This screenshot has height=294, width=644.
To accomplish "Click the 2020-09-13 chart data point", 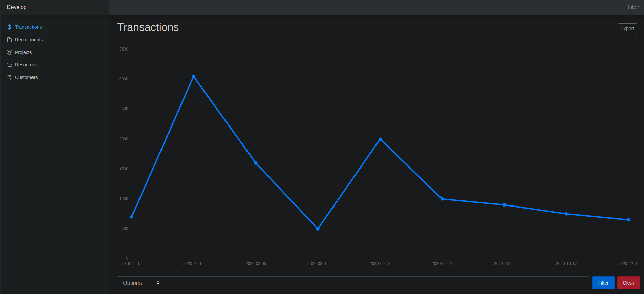I will pos(380,139).
